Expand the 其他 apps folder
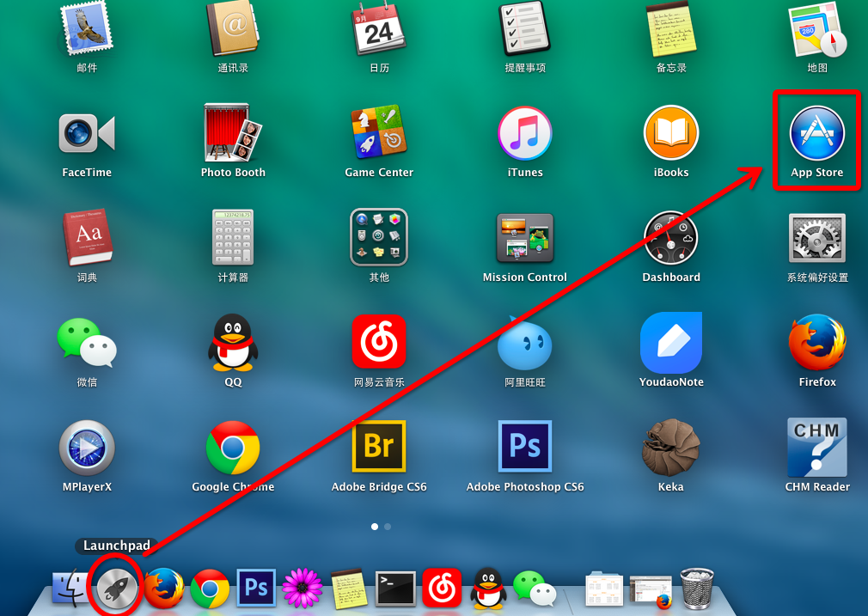The height and width of the screenshot is (616, 868). (x=379, y=237)
